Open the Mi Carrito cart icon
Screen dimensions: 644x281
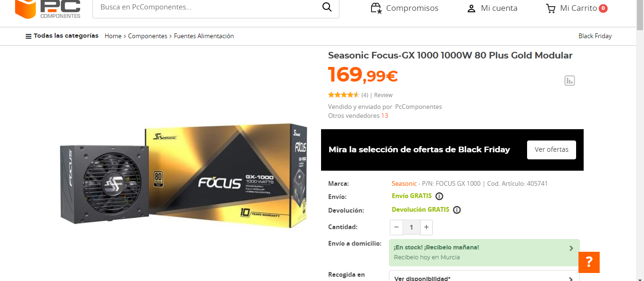click(x=550, y=8)
